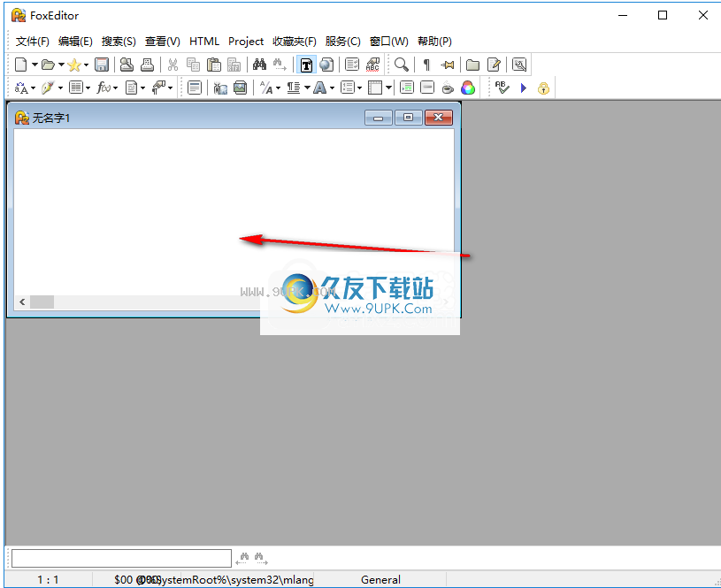721x588 pixels.
Task: Insert a horizontal rule icon
Action: [x=427, y=88]
